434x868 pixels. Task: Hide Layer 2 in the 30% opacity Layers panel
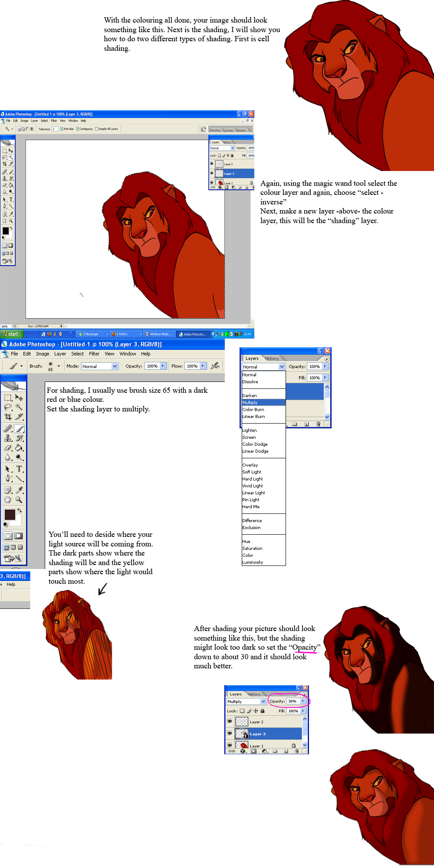pos(230,721)
